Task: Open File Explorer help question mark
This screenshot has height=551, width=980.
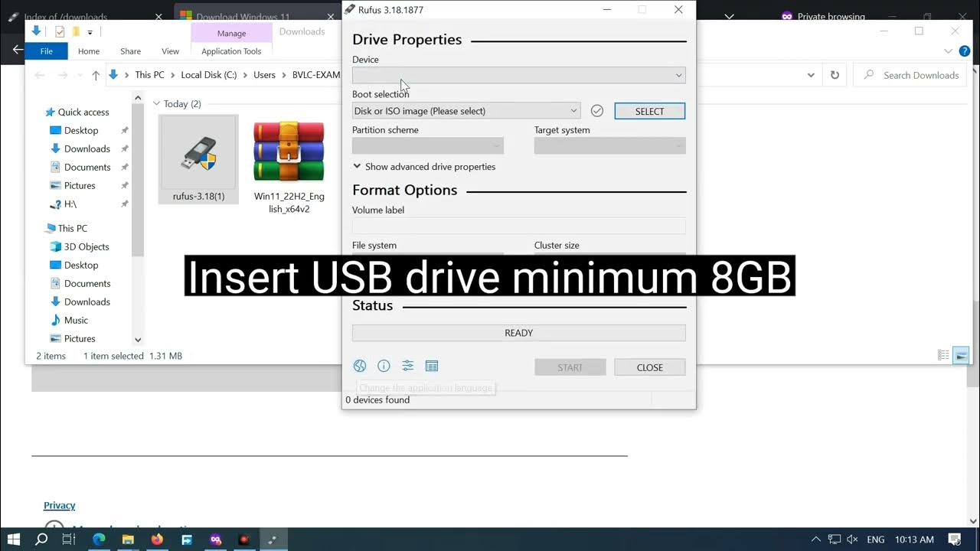Action: (964, 51)
